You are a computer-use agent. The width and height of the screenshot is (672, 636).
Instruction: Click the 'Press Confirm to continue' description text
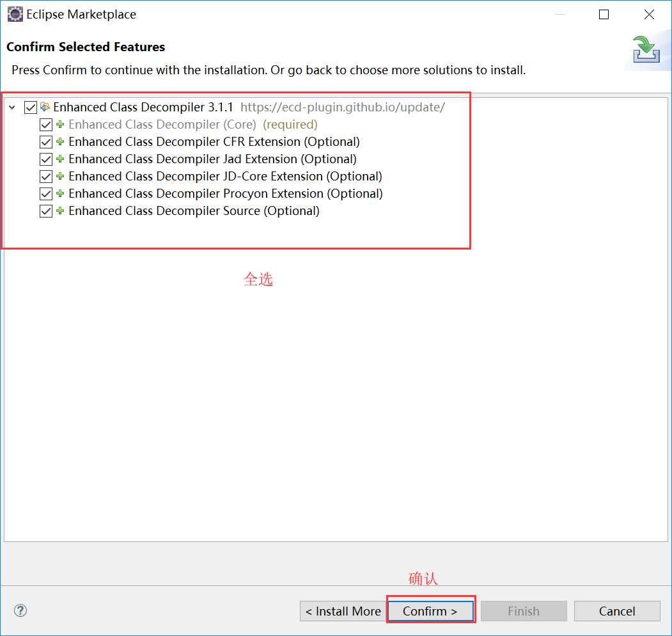coord(269,70)
